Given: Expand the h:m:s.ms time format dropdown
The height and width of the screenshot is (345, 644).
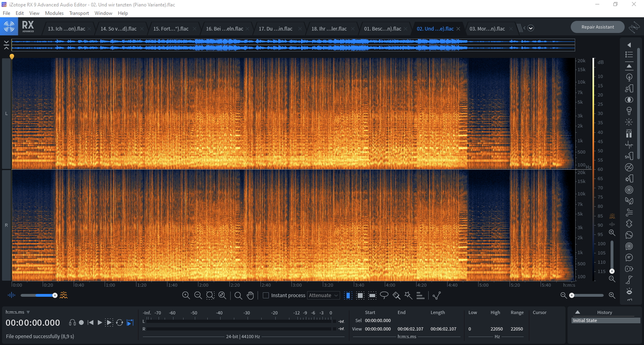Looking at the screenshot, I should click(28, 312).
